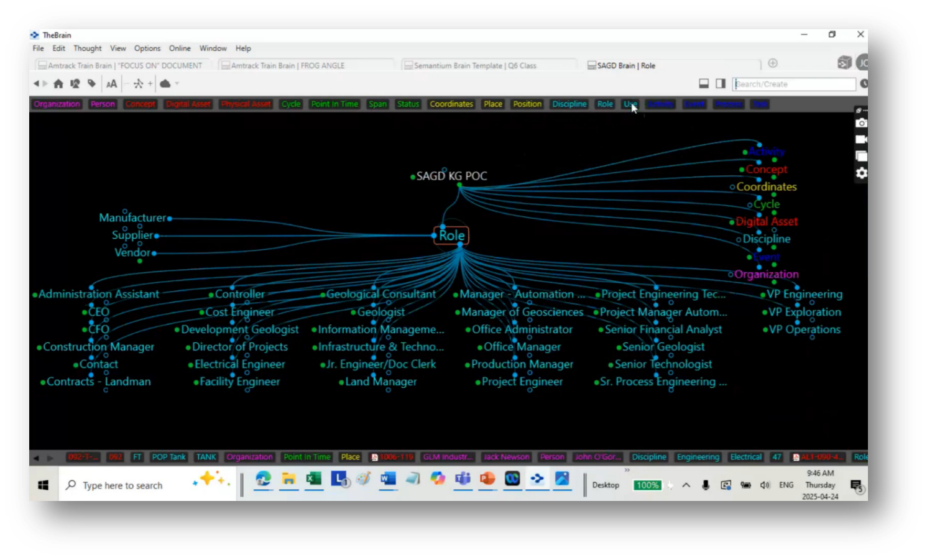
Task: Click Jack Newson in history bar
Action: coord(506,457)
